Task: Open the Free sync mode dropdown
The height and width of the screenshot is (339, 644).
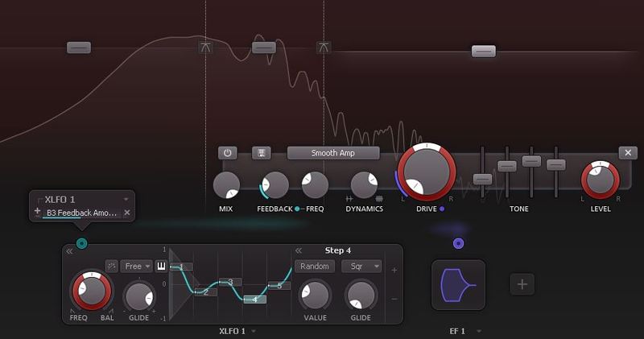Action: [136, 267]
